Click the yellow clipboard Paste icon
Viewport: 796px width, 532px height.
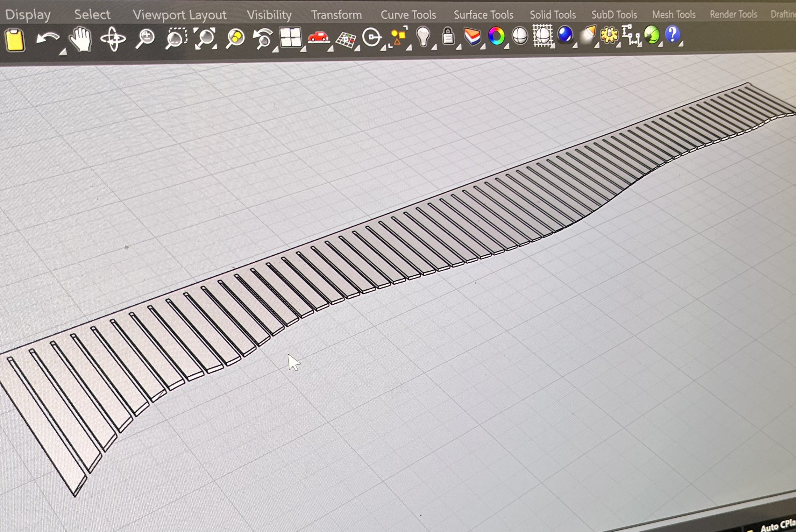click(x=15, y=40)
